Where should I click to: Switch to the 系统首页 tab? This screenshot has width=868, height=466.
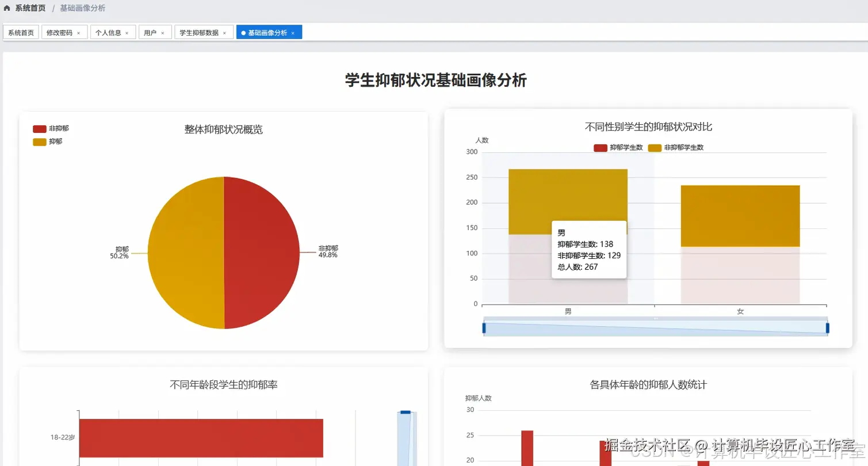pos(21,33)
